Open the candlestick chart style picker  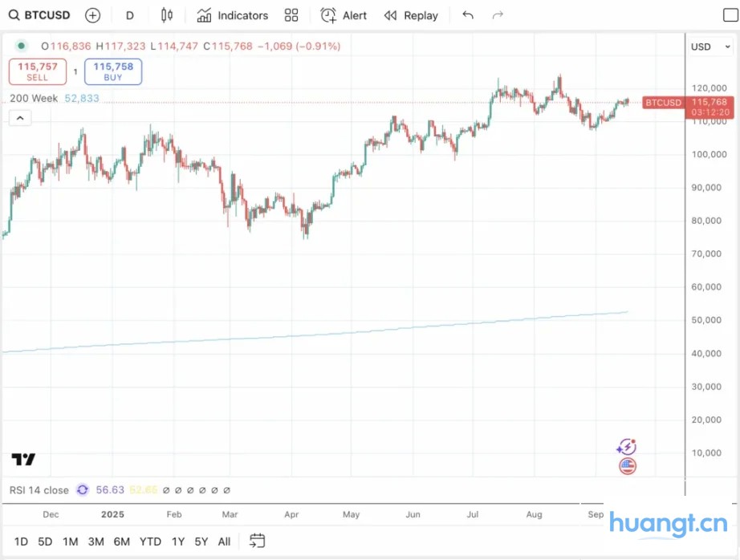(166, 15)
